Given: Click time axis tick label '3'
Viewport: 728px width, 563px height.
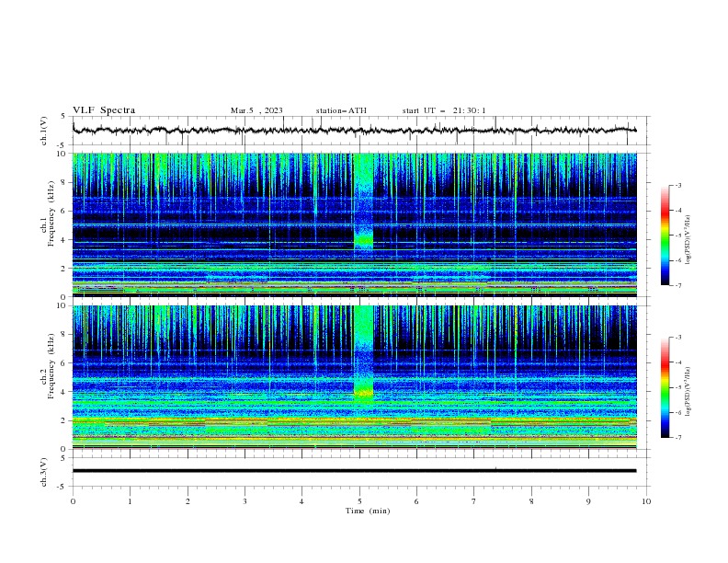Looking at the screenshot, I should pos(245,501).
